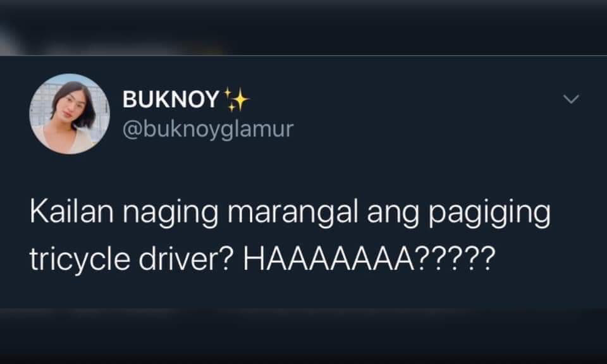Open the tweet options chevron menu

[571, 99]
